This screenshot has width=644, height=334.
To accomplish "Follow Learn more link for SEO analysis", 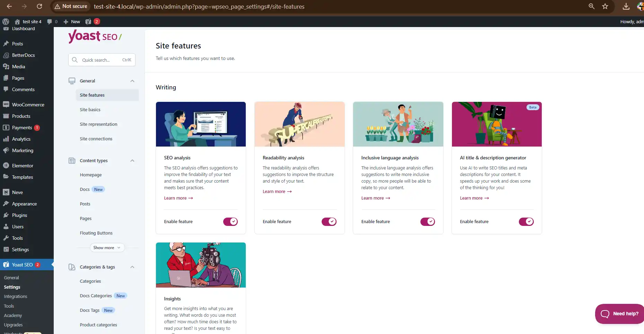I will click(179, 198).
